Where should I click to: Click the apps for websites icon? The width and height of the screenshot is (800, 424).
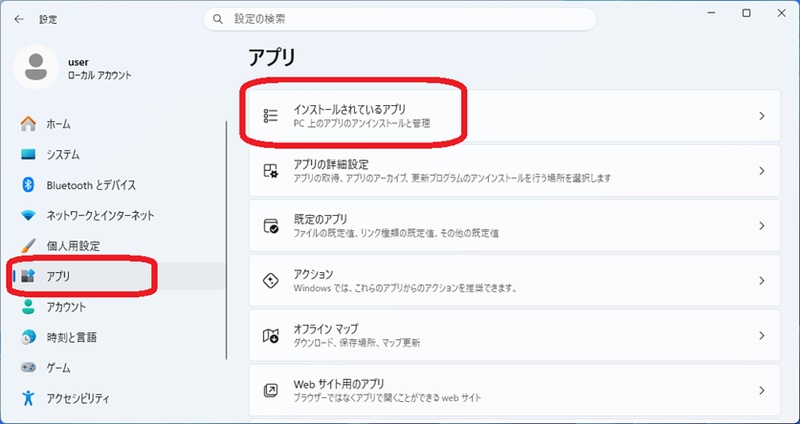270,390
